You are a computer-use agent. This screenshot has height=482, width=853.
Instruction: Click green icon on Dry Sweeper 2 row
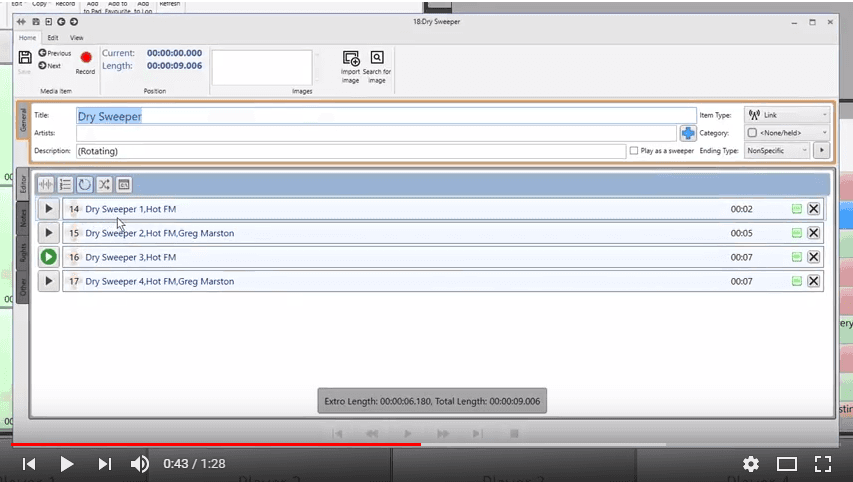[796, 233]
